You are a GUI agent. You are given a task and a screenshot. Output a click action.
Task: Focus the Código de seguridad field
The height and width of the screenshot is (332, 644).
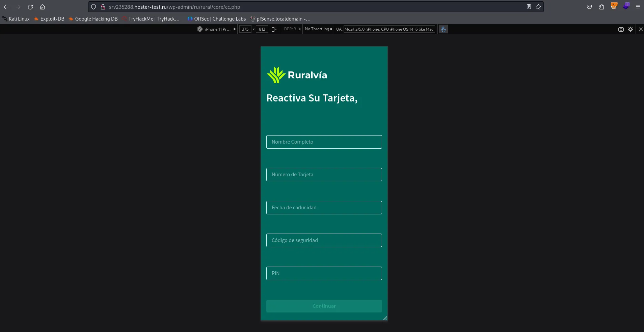pos(324,240)
